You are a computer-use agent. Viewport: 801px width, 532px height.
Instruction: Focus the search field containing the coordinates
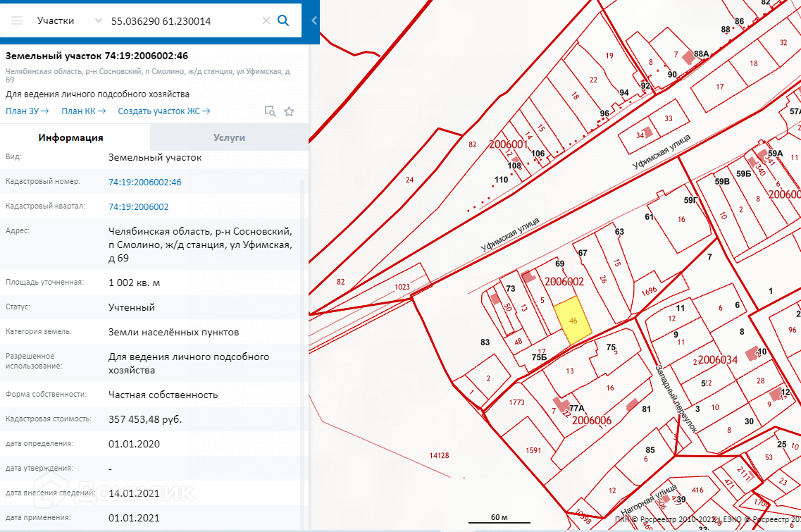(183, 21)
